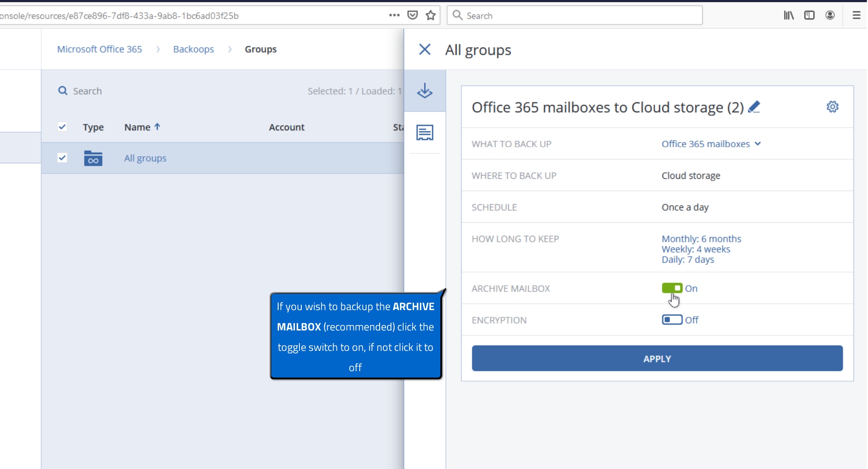Open the activities list icon tab
Screen dimensions: 868x469
tap(424, 133)
